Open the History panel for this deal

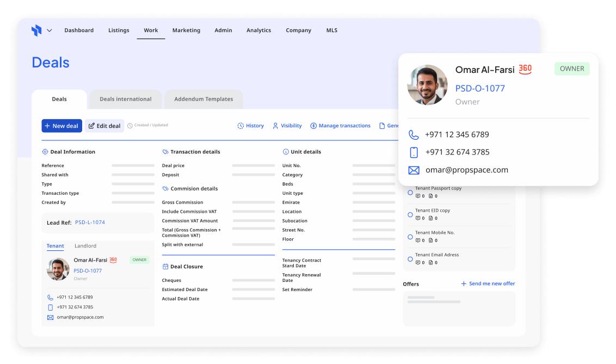(250, 126)
